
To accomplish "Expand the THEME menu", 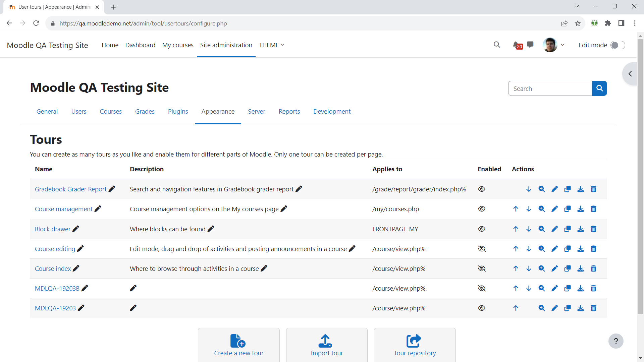I will point(271,45).
